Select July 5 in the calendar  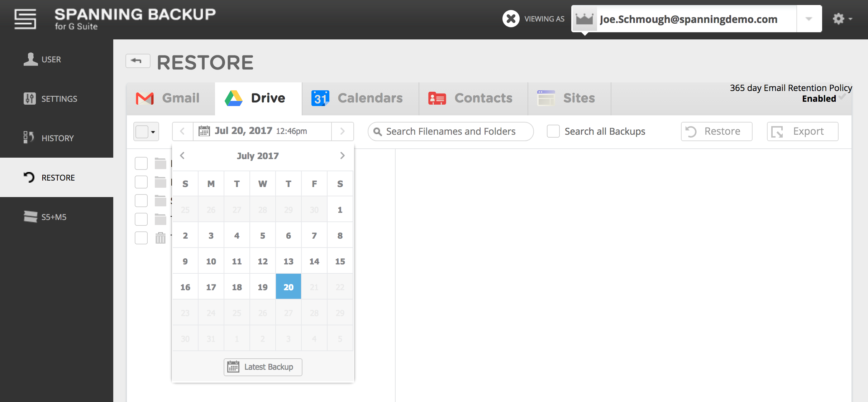coord(263,235)
